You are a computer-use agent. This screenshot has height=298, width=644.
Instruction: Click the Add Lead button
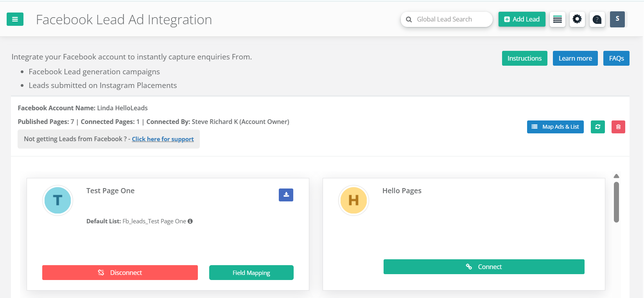click(522, 19)
